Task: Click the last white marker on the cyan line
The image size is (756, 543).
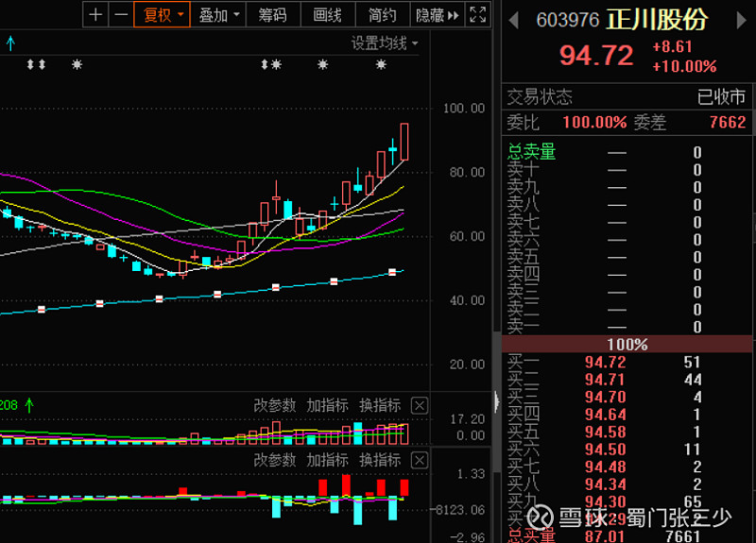Action: pyautogui.click(x=392, y=272)
